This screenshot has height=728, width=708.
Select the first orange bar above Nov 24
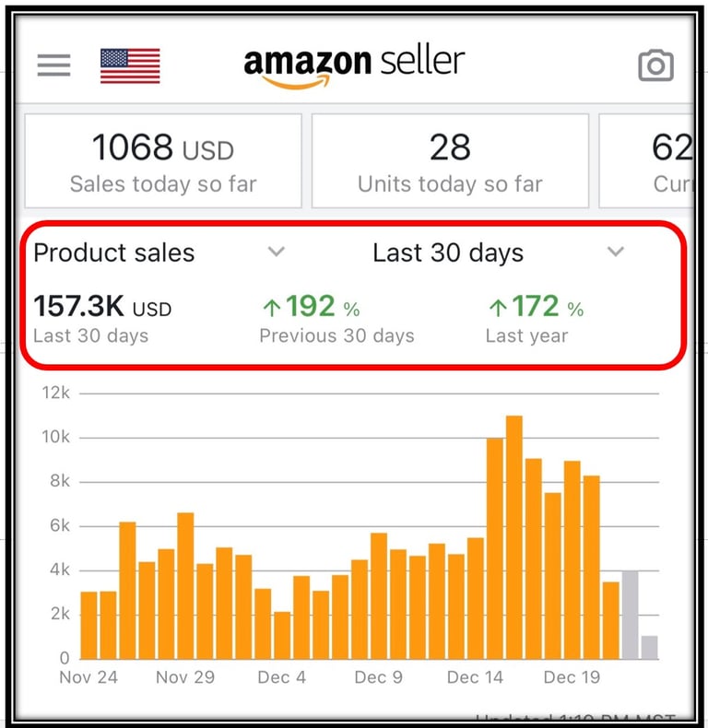(x=88, y=626)
